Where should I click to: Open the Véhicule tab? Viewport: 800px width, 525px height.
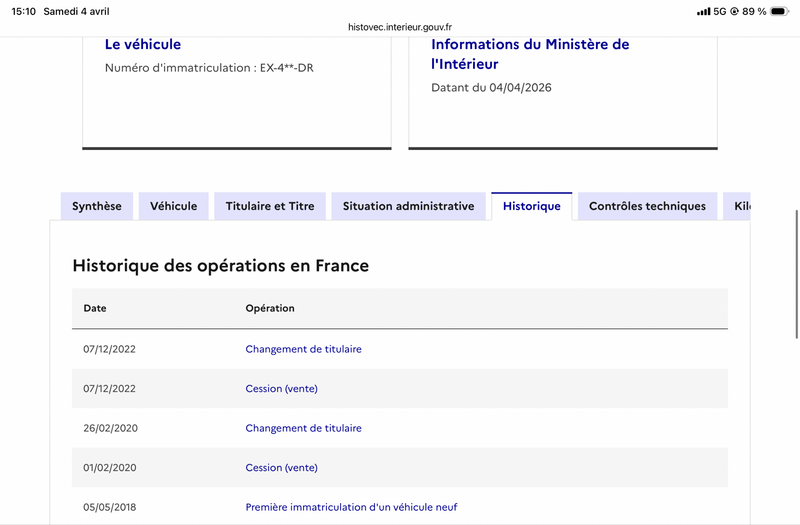pos(174,206)
